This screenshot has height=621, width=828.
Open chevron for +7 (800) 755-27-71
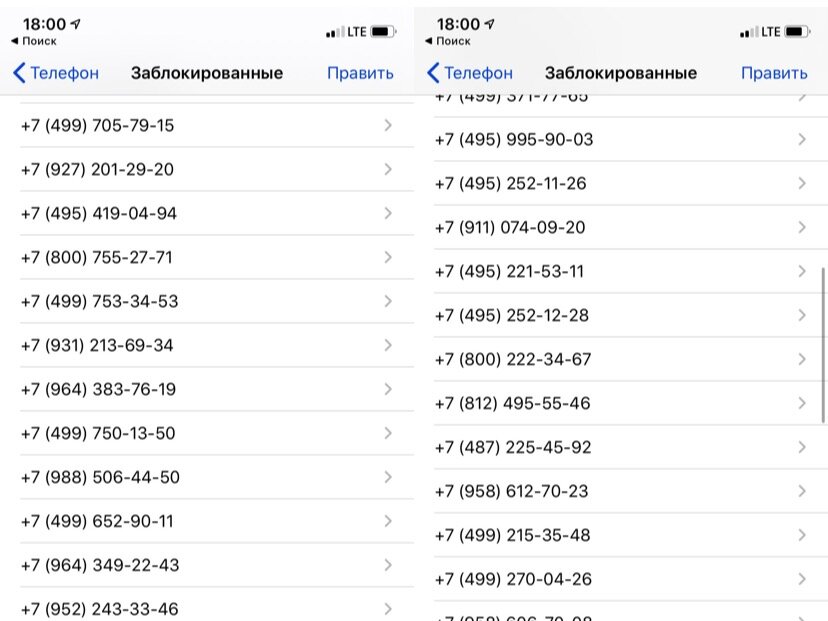388,257
